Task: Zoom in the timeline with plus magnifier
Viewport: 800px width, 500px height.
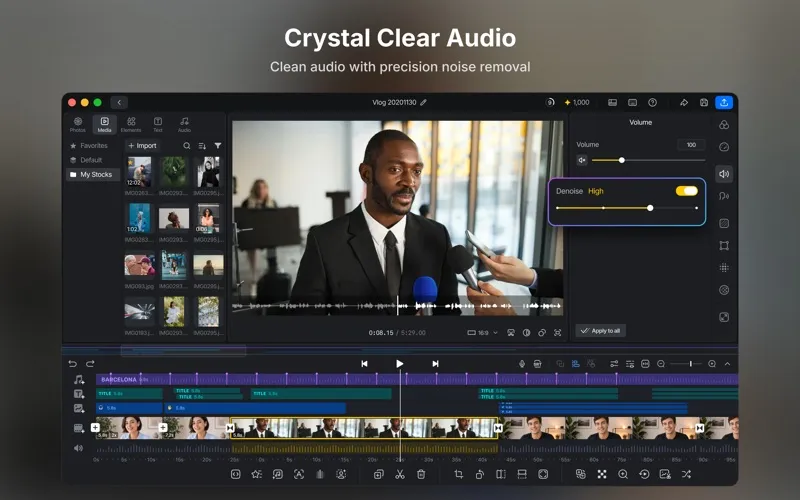Action: (x=712, y=364)
